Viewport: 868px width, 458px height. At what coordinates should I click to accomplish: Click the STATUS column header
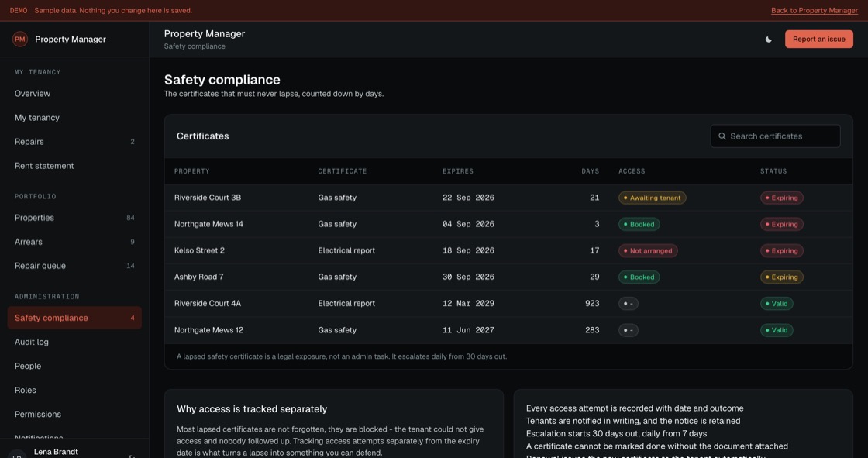tap(773, 171)
